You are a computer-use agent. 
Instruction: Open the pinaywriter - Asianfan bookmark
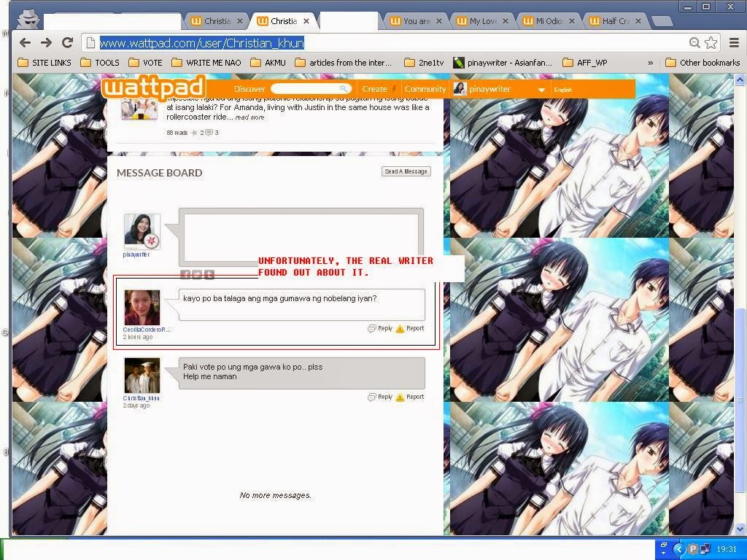503,63
